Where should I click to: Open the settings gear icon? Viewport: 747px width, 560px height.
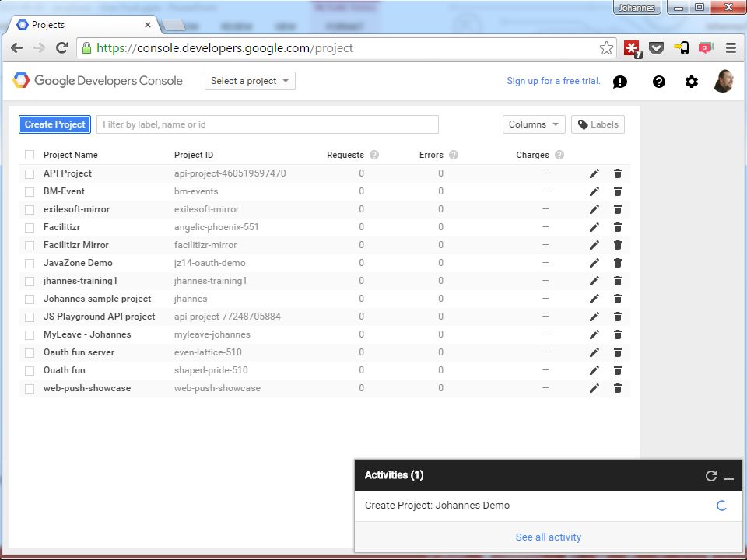pyautogui.click(x=692, y=82)
